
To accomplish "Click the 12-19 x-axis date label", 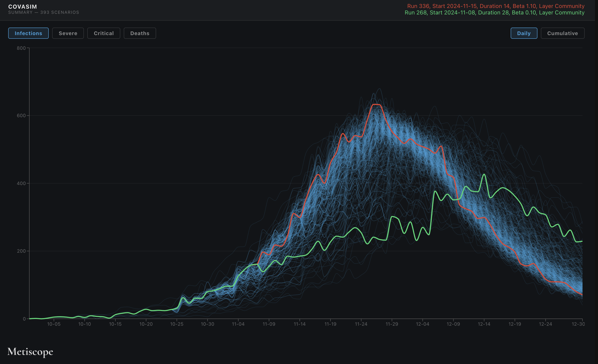I will [x=515, y=324].
